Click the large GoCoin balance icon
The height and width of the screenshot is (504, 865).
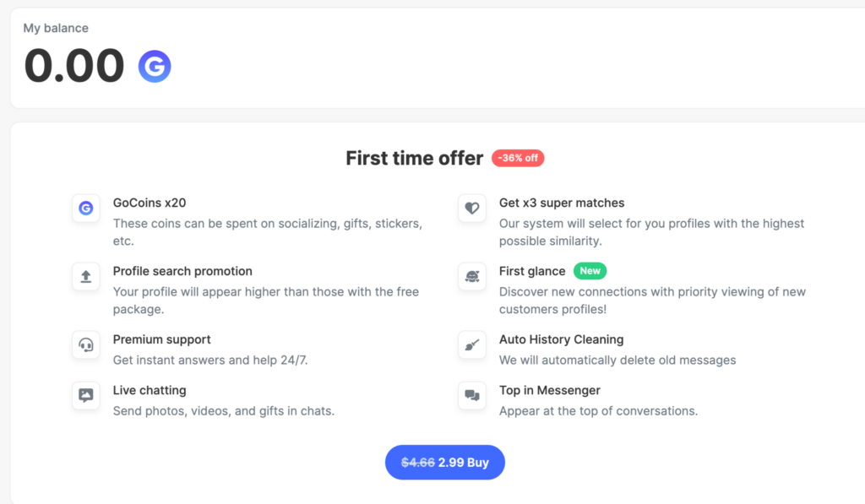tap(155, 66)
